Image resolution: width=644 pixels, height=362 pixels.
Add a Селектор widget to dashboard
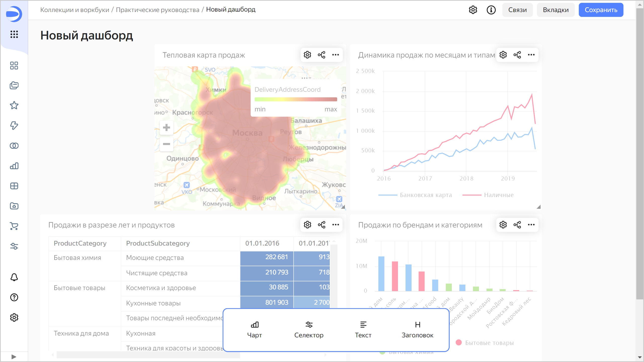[x=309, y=329]
